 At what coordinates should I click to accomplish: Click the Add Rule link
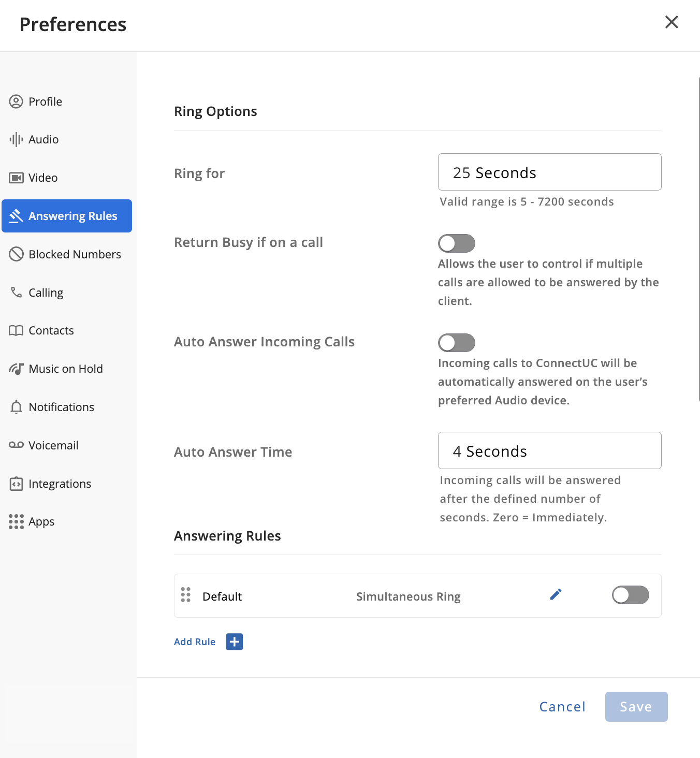[195, 642]
